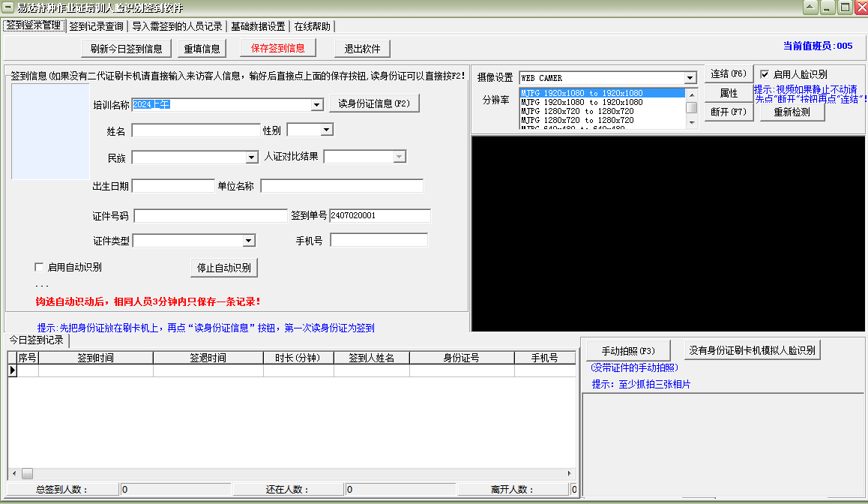
Task: Click the 证件号码 input field
Action: point(211,216)
